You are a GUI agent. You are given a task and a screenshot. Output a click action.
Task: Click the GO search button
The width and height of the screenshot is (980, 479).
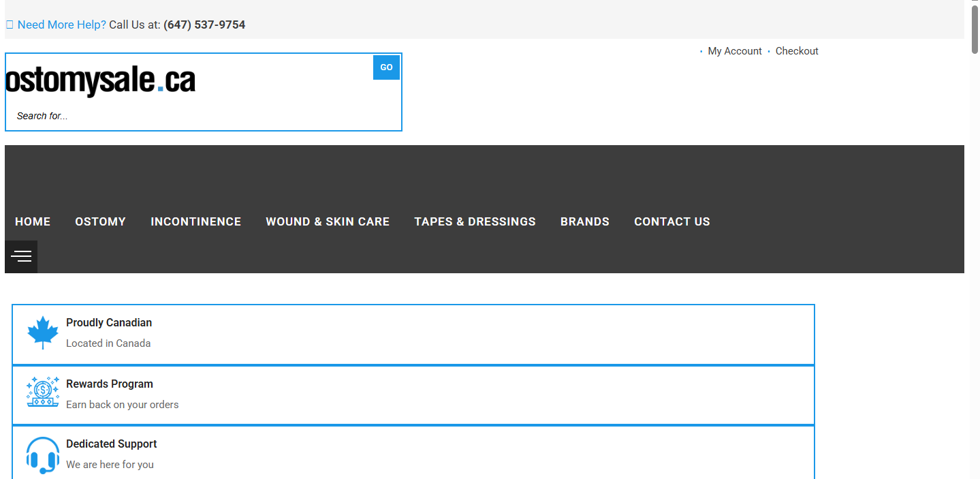pos(386,67)
